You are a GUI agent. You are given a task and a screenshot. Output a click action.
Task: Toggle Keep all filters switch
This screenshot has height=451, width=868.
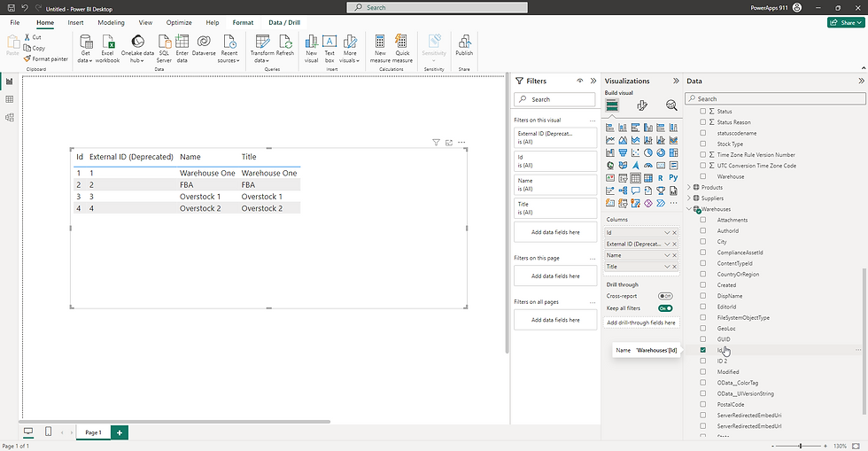click(665, 308)
